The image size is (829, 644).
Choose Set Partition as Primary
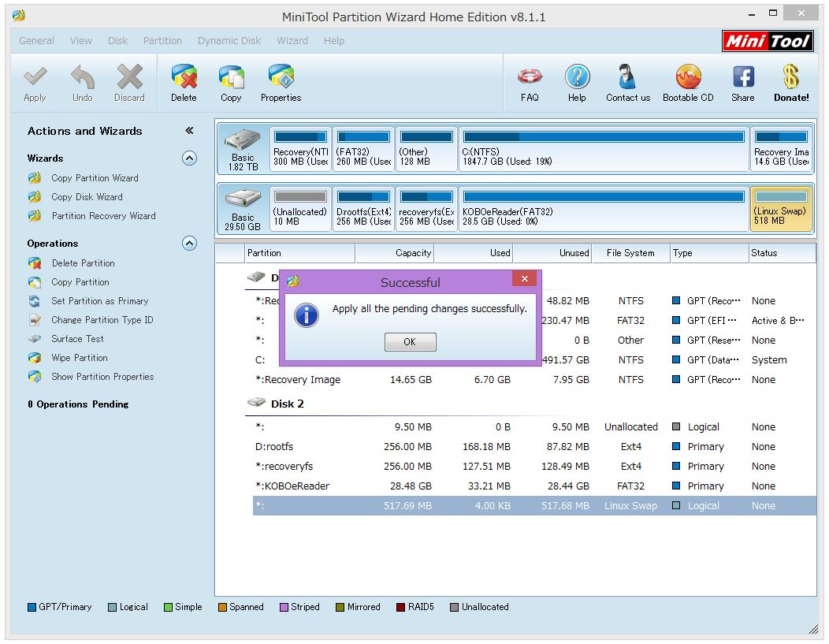(x=100, y=301)
